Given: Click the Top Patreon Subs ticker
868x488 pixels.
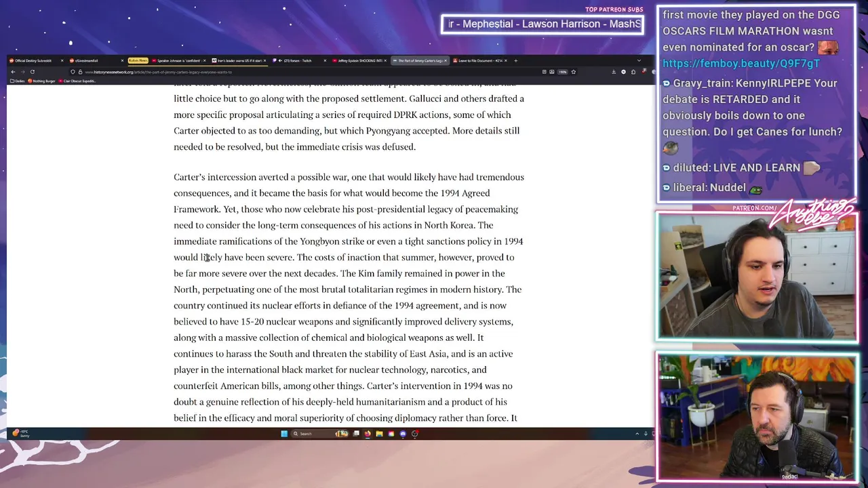Looking at the screenshot, I should (542, 24).
